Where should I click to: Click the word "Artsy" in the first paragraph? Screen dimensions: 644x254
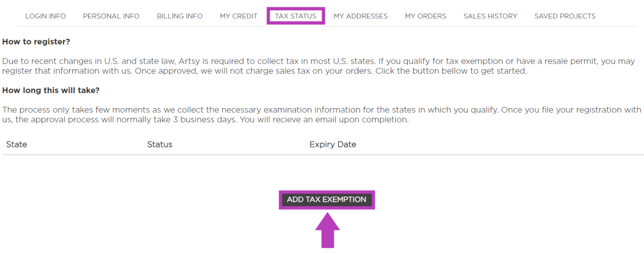point(190,61)
